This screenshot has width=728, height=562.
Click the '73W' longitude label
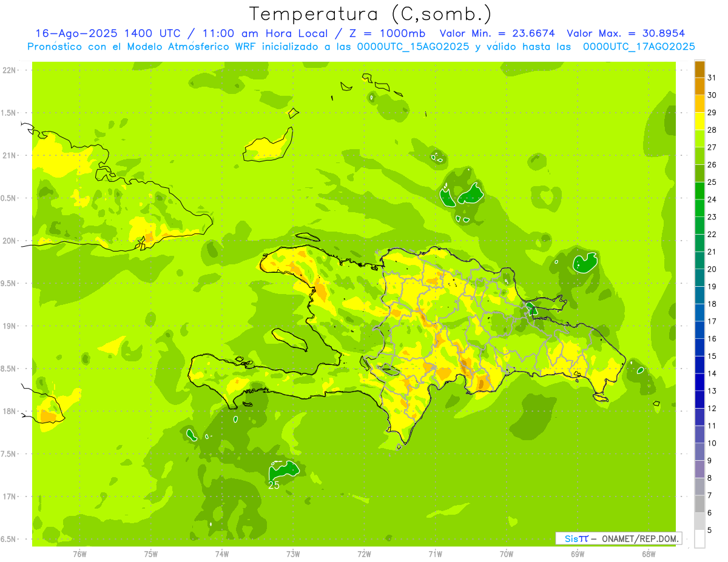(x=293, y=554)
